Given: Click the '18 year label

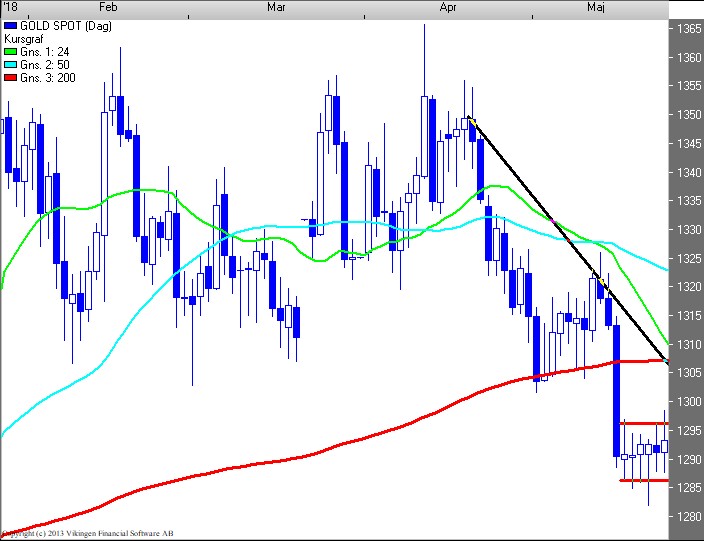Looking at the screenshot, I should (x=10, y=7).
